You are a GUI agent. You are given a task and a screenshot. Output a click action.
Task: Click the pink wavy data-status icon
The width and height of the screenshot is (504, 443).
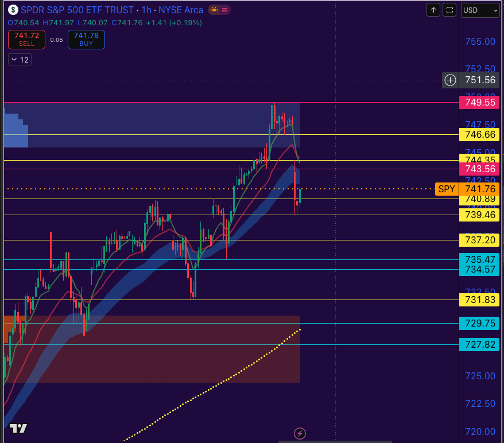224,10
